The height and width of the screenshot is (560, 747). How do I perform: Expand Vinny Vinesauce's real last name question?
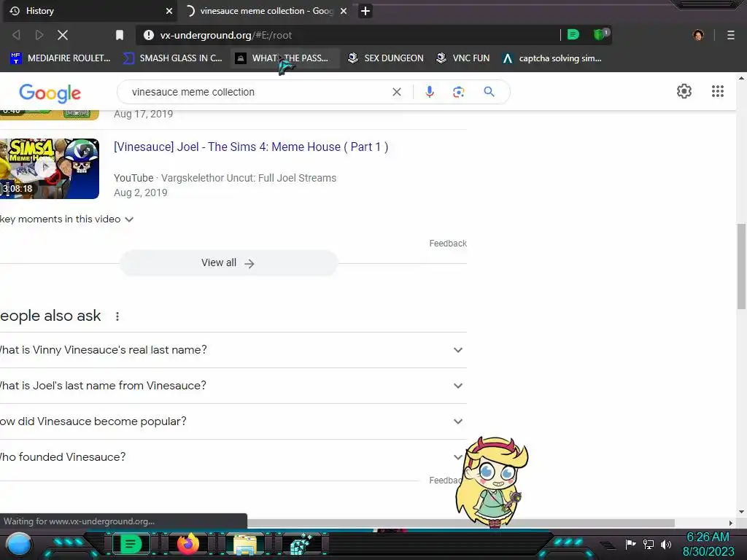pos(233,350)
